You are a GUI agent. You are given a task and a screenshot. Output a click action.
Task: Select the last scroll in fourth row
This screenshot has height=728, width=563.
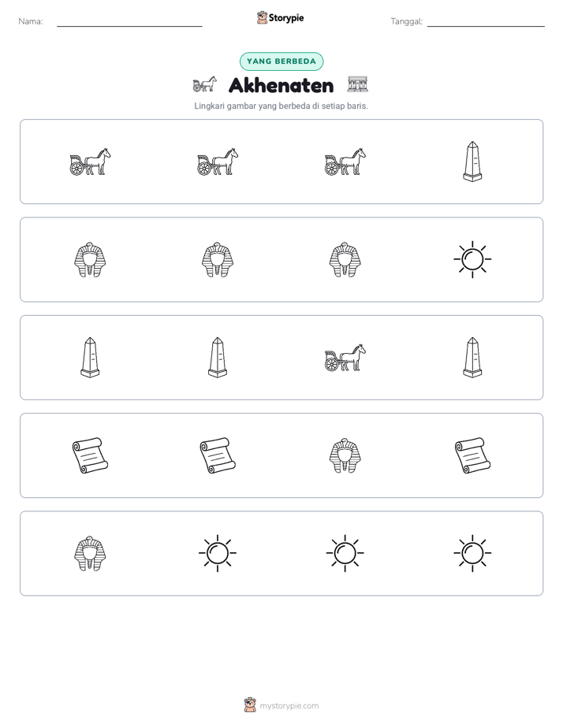click(472, 455)
